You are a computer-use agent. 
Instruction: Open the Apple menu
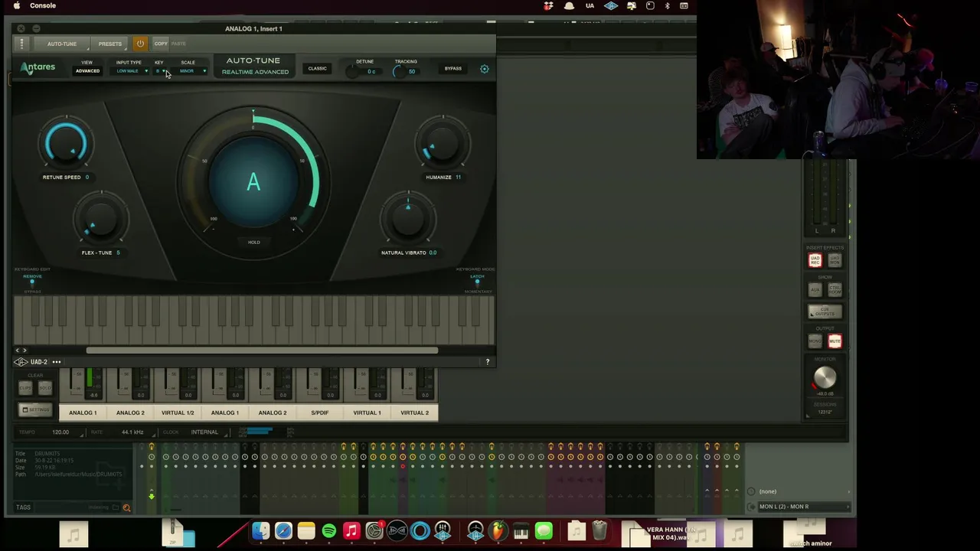[x=16, y=5]
